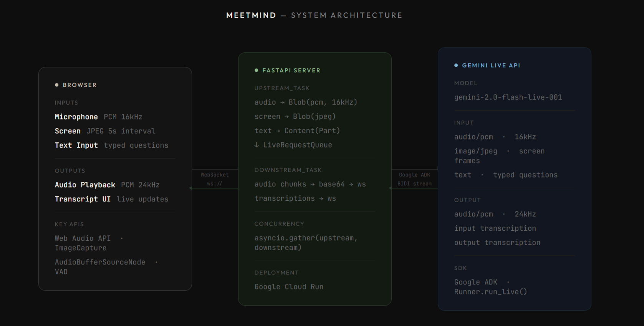The image size is (644, 326).
Task: Click the Web Audio API · ImageCapture text
Action: coord(89,243)
